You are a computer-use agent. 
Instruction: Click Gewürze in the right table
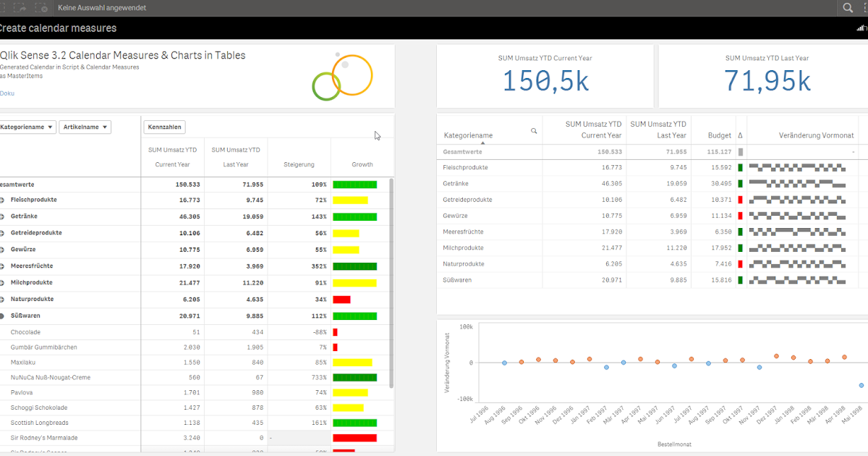point(455,216)
